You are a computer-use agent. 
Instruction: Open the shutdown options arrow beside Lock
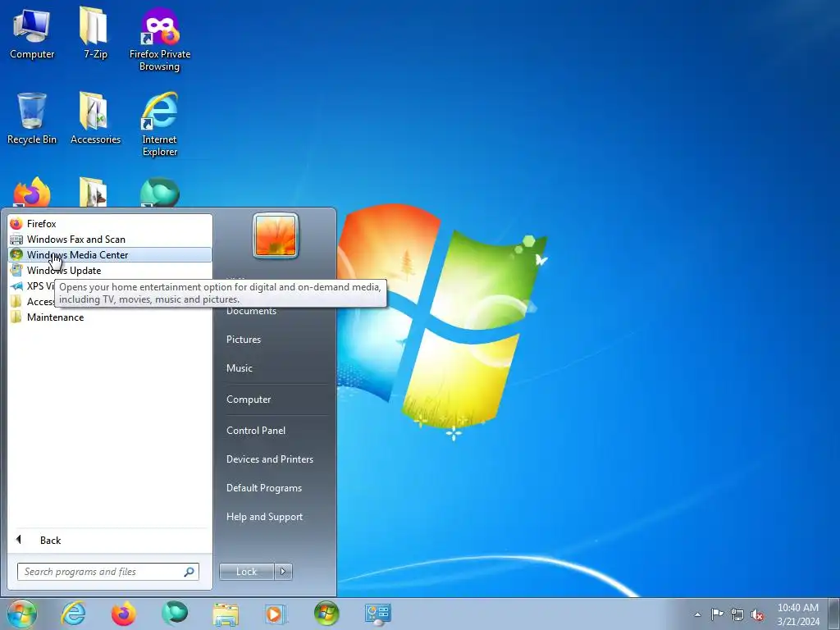coord(283,572)
